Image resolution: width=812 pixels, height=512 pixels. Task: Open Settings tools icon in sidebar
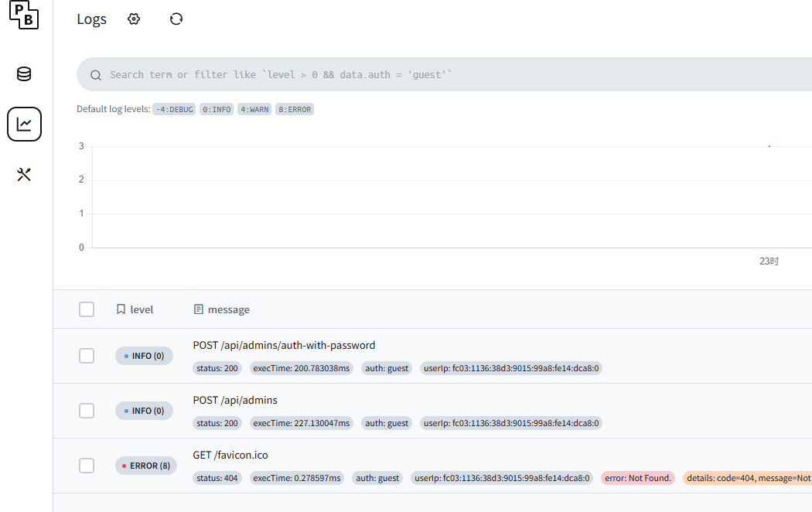point(24,175)
